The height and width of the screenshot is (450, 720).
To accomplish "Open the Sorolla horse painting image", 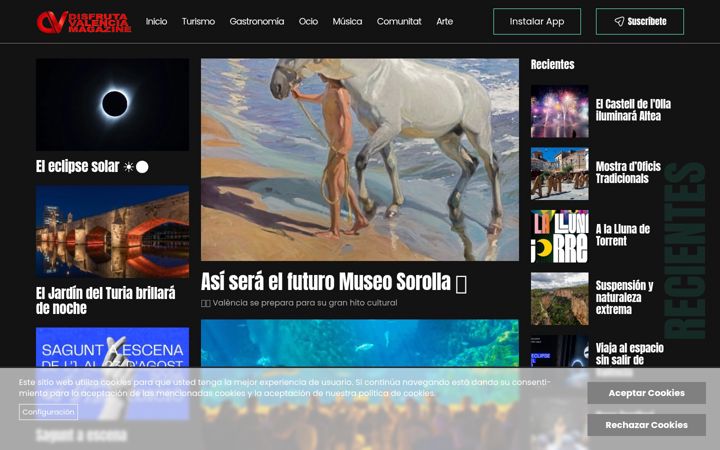I will [360, 159].
